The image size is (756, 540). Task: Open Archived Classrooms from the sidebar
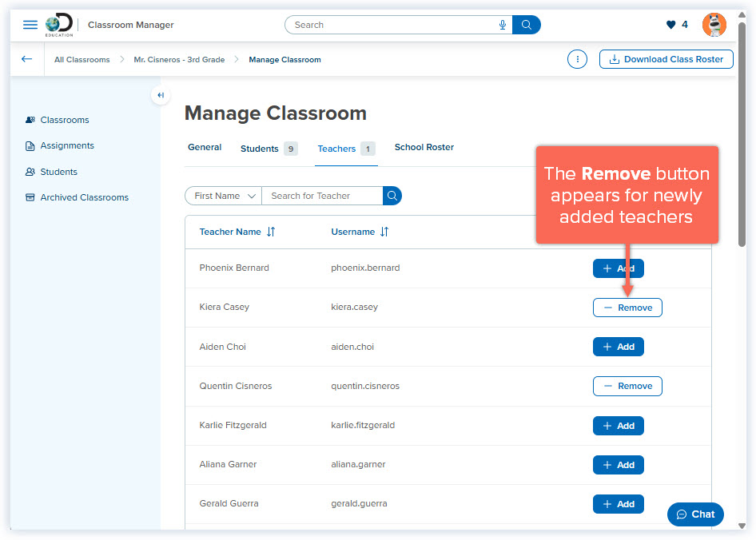tap(83, 197)
